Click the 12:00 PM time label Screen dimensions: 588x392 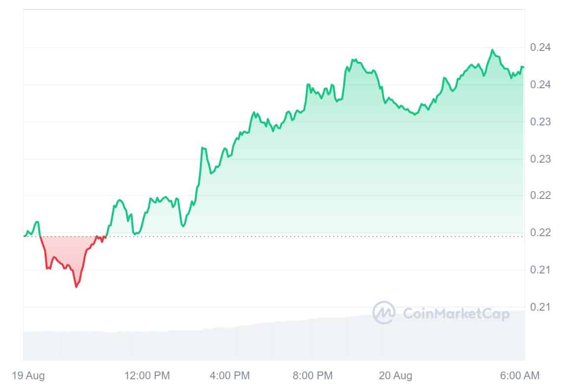tap(147, 376)
